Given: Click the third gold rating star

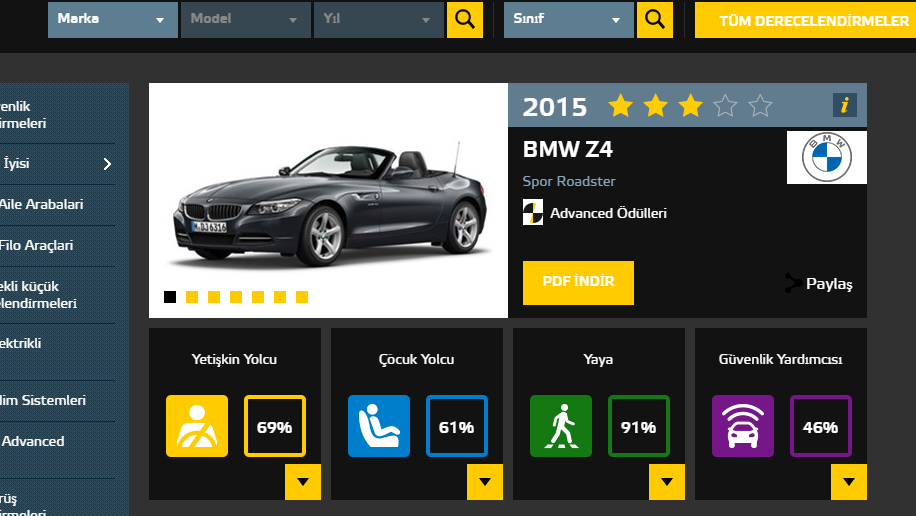Looking at the screenshot, I should [x=691, y=106].
